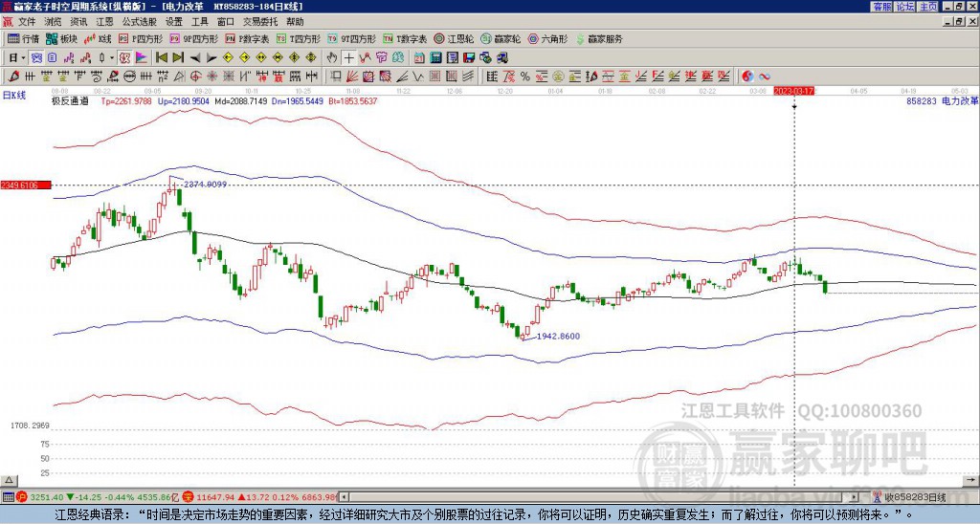This screenshot has height=524, width=980.
Task: Toggle the 权 adjustment button
Action: (x=124, y=58)
